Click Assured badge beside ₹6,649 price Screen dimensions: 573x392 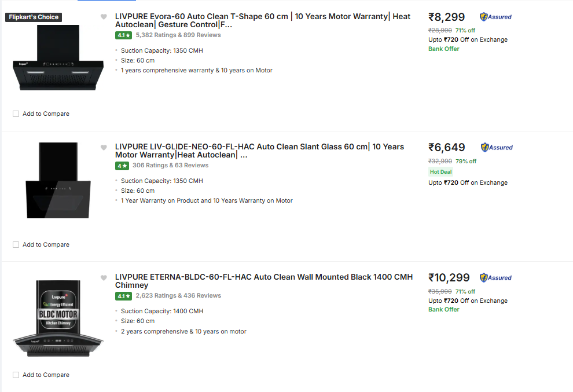[x=497, y=147]
